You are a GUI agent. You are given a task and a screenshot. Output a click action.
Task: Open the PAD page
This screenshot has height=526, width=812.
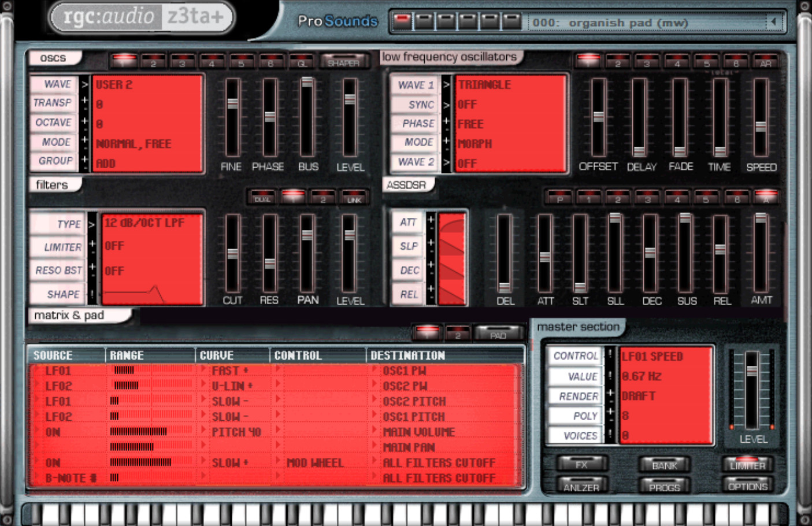[498, 334]
